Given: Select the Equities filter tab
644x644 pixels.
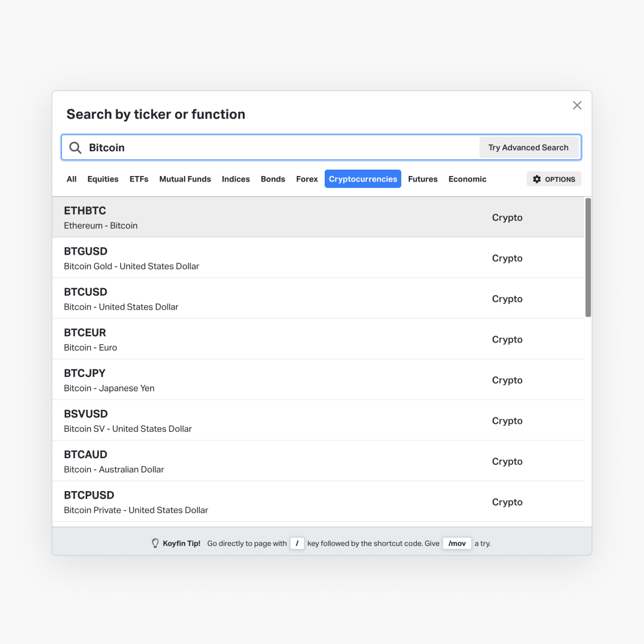Looking at the screenshot, I should tap(103, 179).
